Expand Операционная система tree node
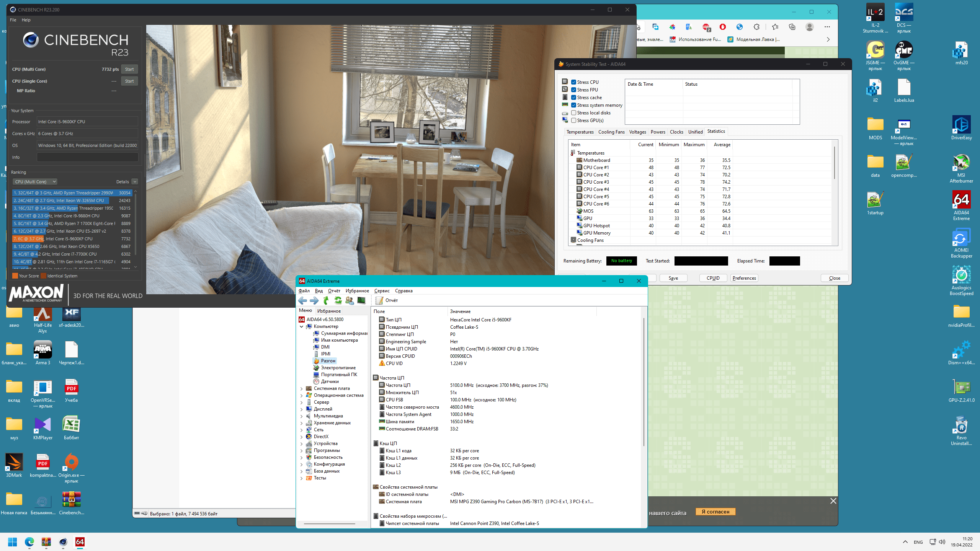The width and height of the screenshot is (980, 551). click(x=302, y=395)
